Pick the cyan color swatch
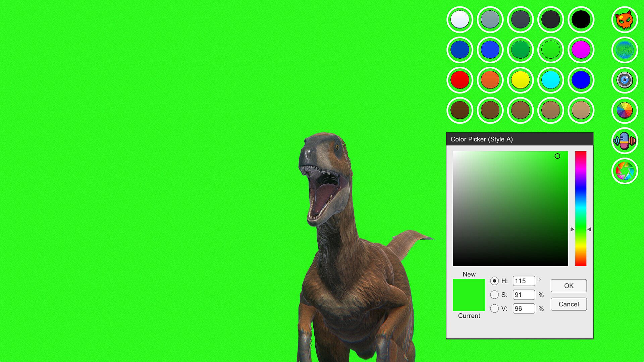Screen dimensions: 644x362 [x=550, y=80]
